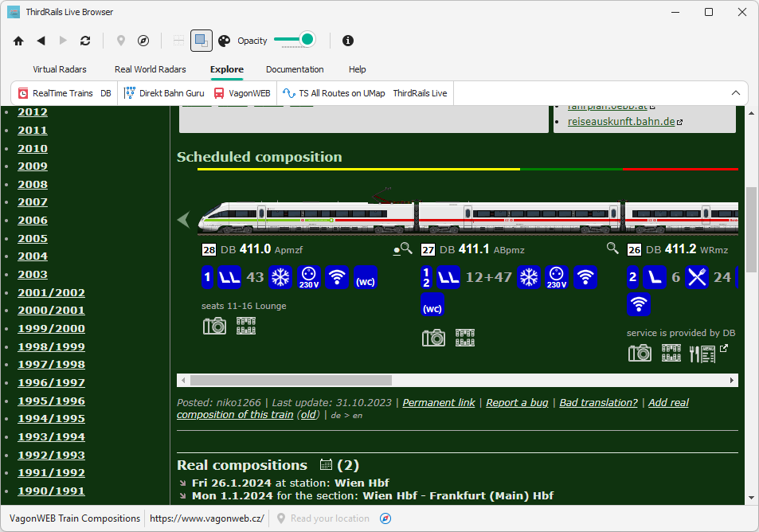
Task: Select the Explore tab
Action: 226,69
